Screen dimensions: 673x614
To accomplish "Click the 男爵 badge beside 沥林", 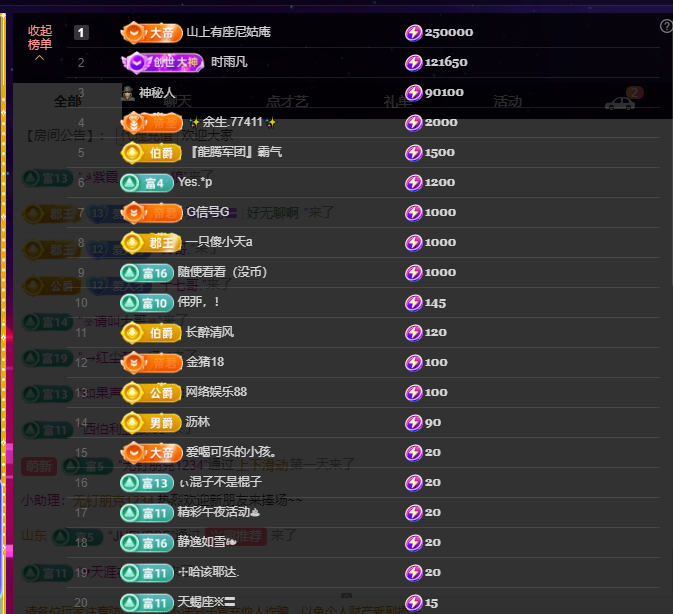I will coord(151,423).
